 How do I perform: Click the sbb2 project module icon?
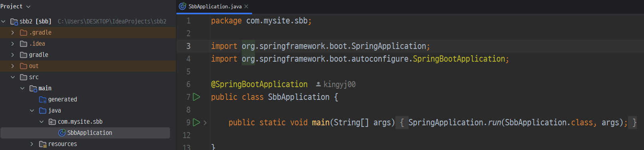(14, 21)
